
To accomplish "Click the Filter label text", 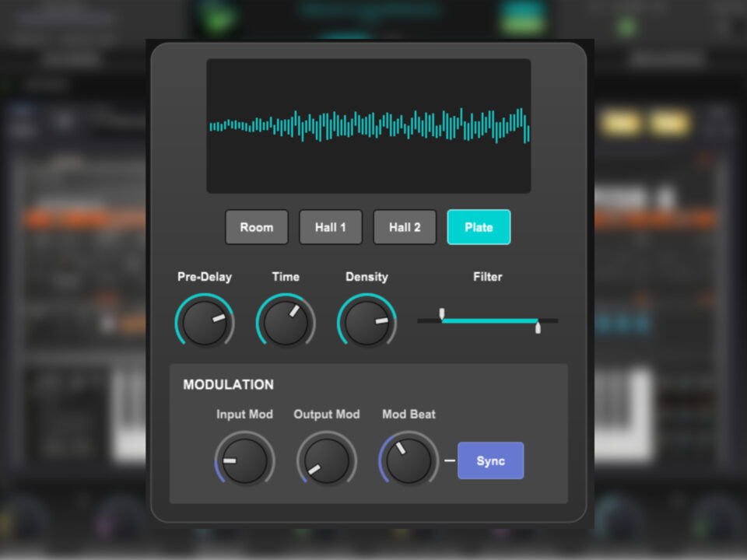I will point(488,277).
